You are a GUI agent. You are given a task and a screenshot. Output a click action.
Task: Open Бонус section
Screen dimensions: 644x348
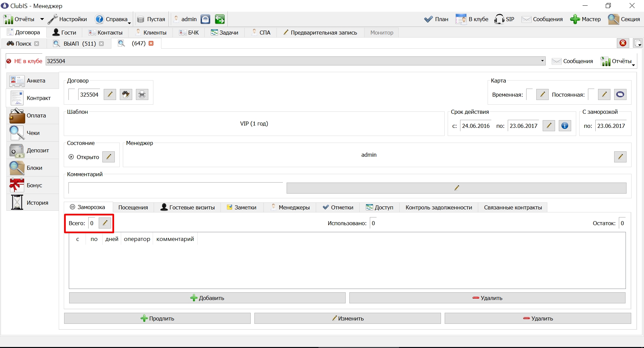tap(33, 185)
